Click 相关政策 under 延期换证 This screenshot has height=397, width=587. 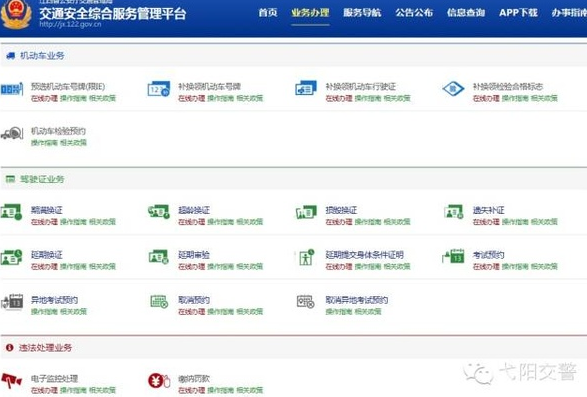[103, 267]
